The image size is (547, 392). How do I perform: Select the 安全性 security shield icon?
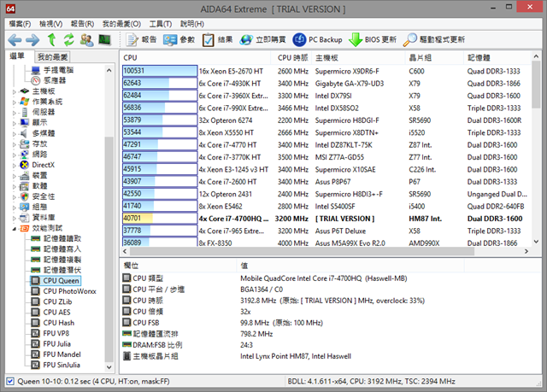click(x=25, y=196)
